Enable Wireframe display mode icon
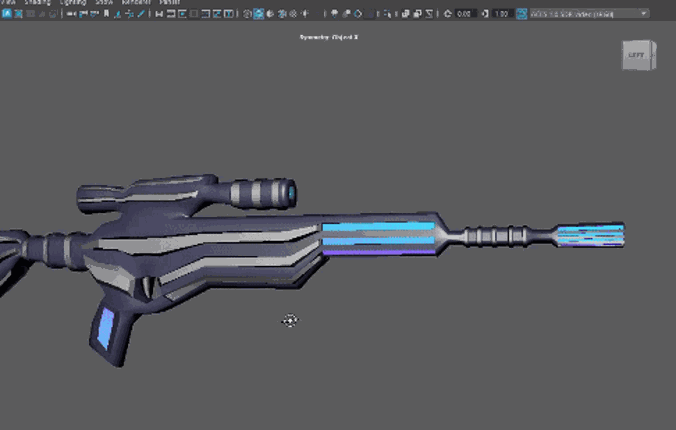The height and width of the screenshot is (430, 676). coord(246,14)
